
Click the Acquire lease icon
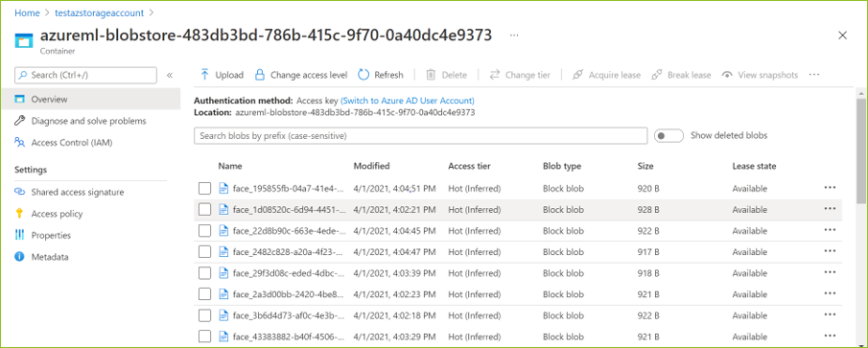click(x=577, y=75)
